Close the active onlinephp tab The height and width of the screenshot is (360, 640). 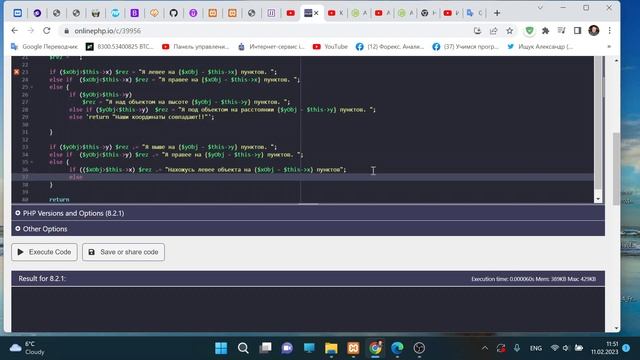pos(316,13)
